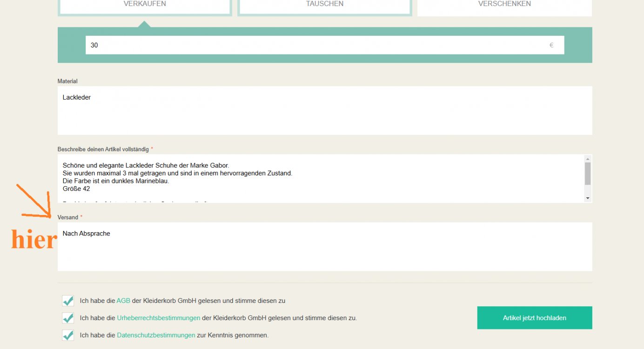Screen dimensions: 644x349
Task: Click the description scrollbar down arrow
Action: pyautogui.click(x=588, y=198)
